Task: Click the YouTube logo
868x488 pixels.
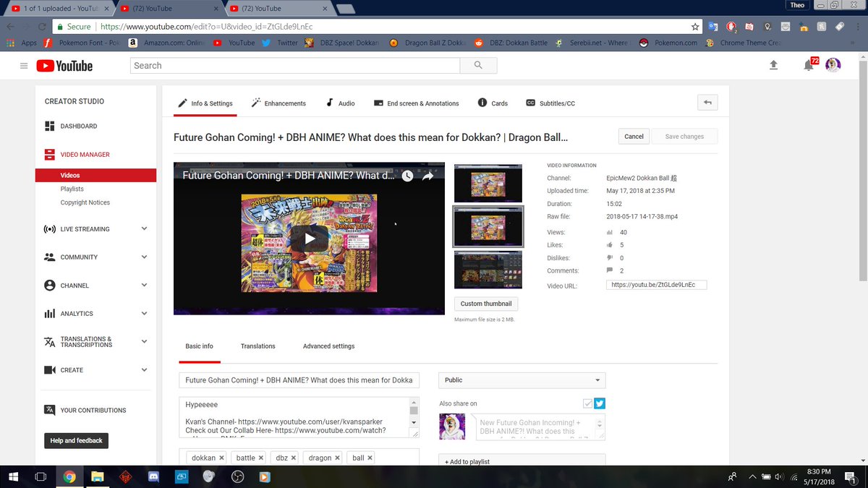Action: [x=64, y=66]
